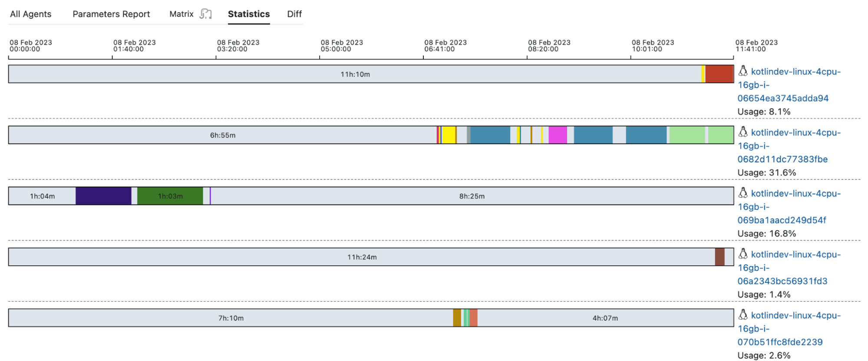Image resolution: width=868 pixels, height=361 pixels.
Task: Select the last light green segment in the 31.6% row
Action: coord(721,135)
